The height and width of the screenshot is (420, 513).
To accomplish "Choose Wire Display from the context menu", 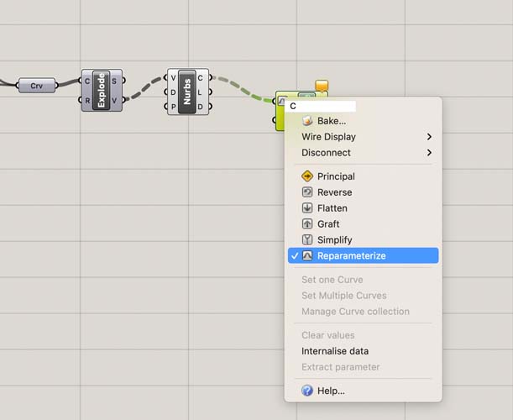I will tap(364, 137).
